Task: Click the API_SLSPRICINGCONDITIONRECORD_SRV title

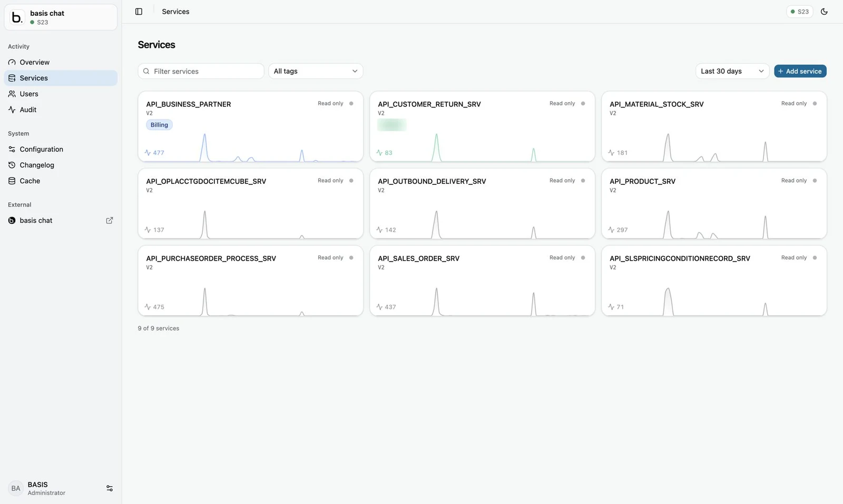Action: [x=680, y=259]
